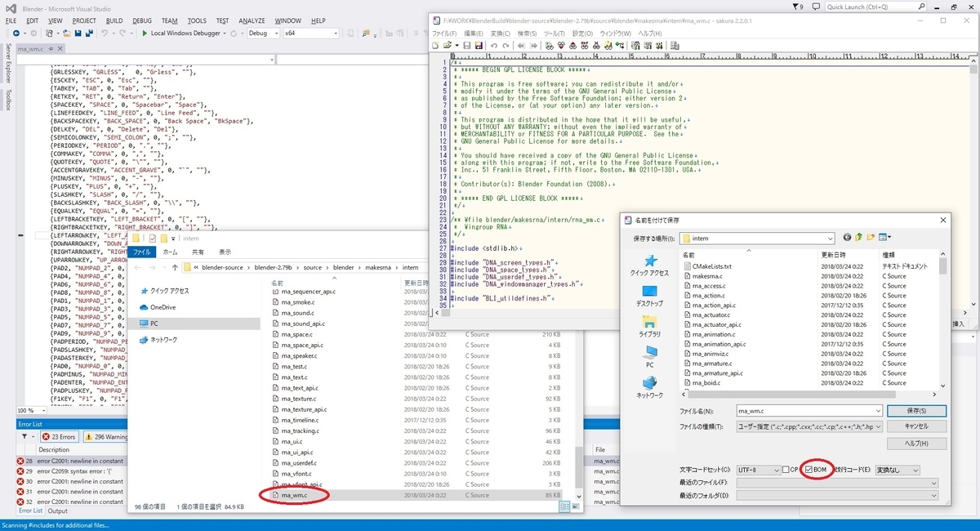The width and height of the screenshot is (980, 531).
Task: Select CMakeLists.txt in save dialog file list
Action: [x=712, y=266]
